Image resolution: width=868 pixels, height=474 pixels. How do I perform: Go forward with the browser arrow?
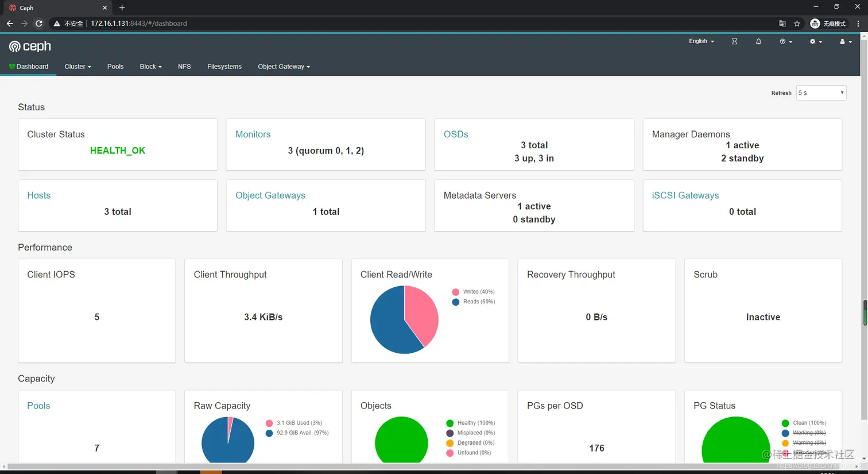(24, 24)
